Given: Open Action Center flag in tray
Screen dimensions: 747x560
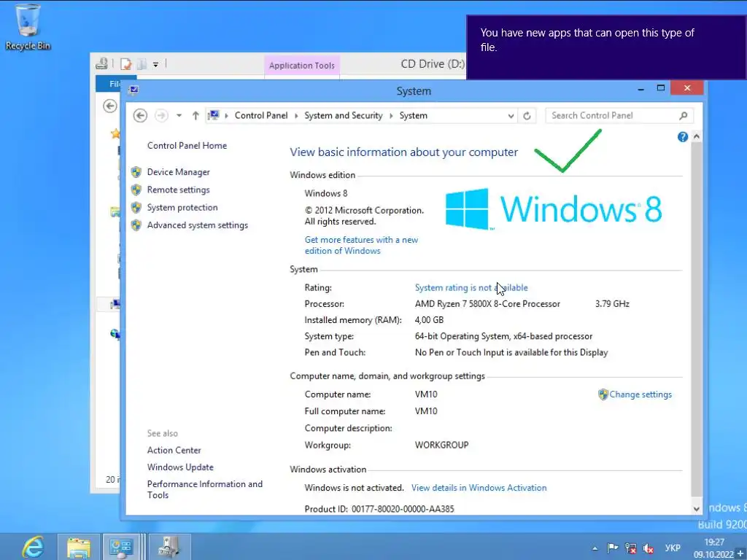Looking at the screenshot, I should click(613, 548).
